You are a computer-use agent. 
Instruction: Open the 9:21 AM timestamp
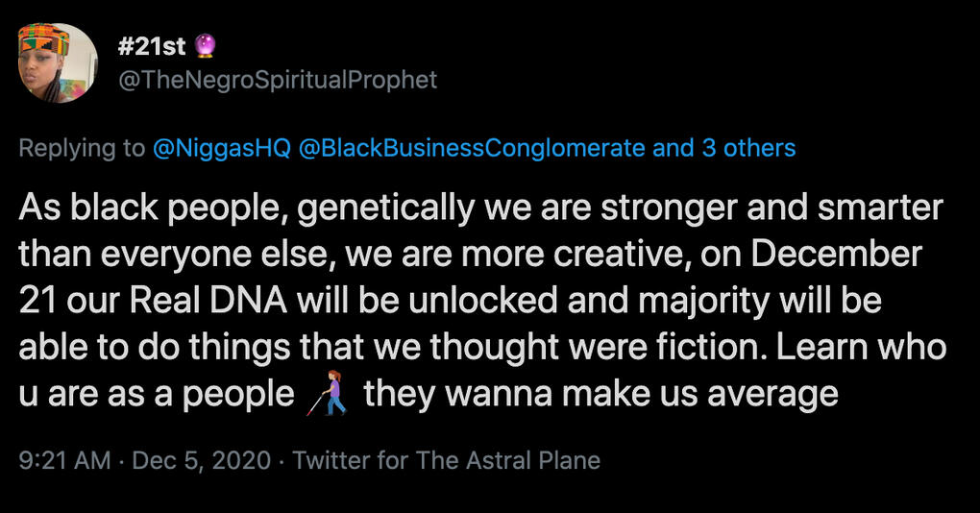[x=63, y=460]
